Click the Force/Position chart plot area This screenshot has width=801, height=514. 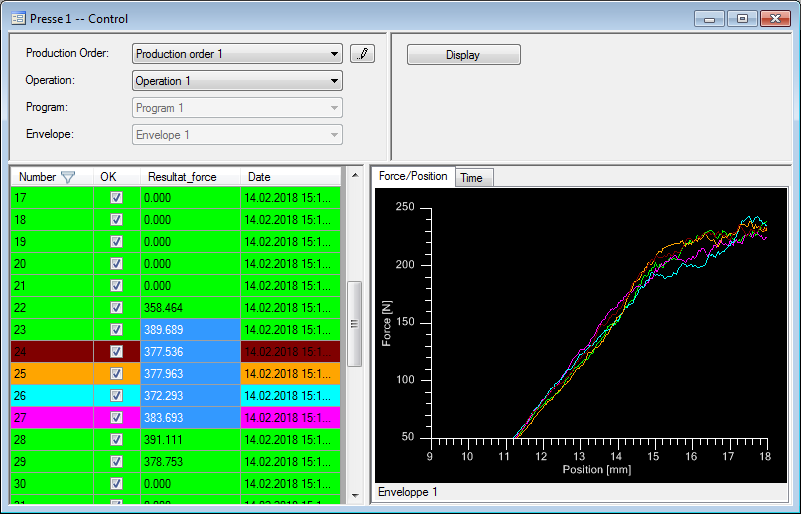coord(581,335)
